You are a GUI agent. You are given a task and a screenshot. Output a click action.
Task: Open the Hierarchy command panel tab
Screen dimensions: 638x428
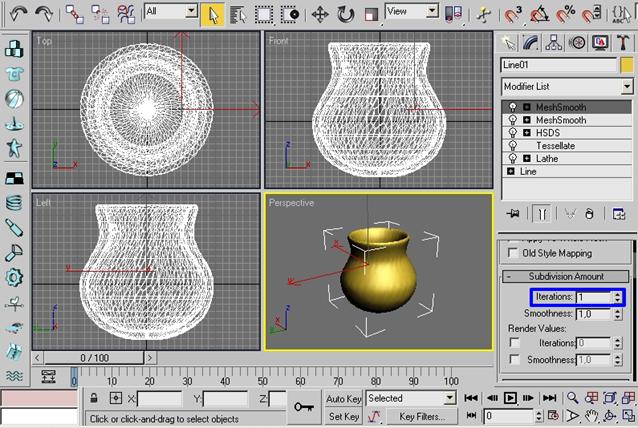pos(554,42)
